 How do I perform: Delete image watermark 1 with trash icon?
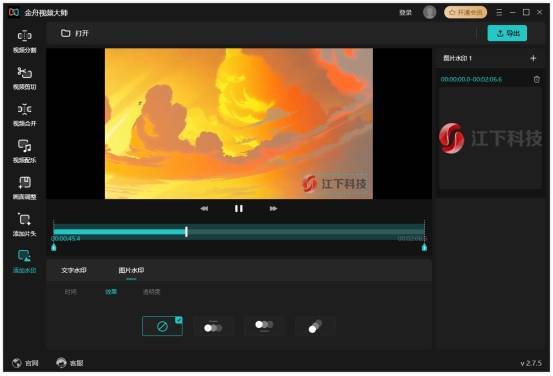536,79
